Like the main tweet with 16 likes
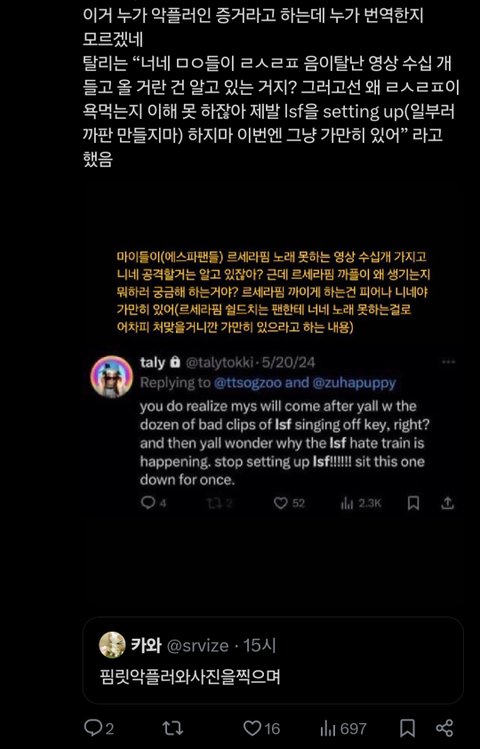The height and width of the screenshot is (749, 480). pyautogui.click(x=262, y=728)
